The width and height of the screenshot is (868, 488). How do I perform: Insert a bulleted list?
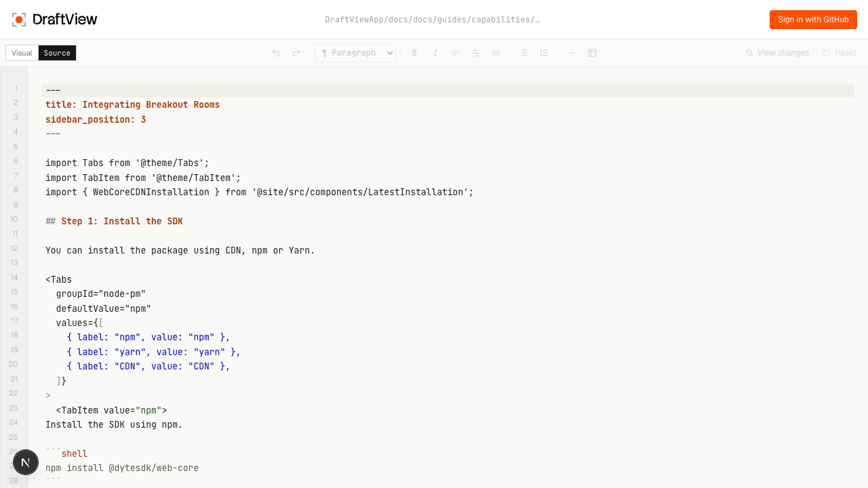click(x=524, y=53)
